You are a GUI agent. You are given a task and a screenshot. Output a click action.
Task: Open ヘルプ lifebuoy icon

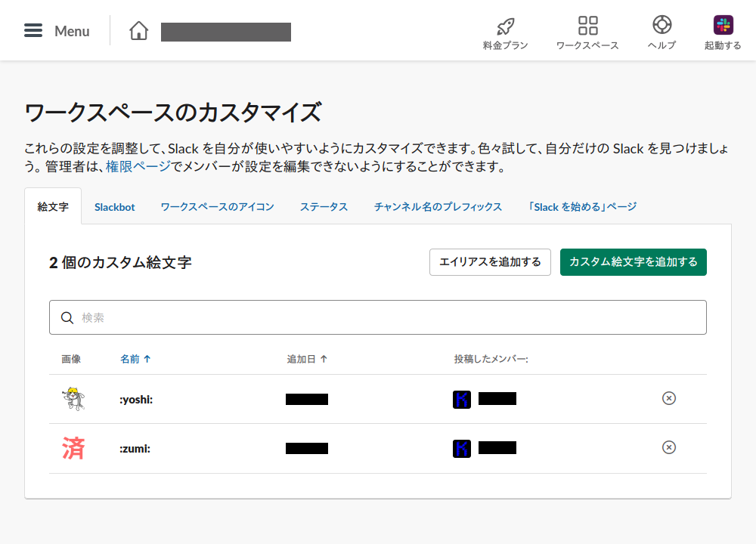pos(662,25)
